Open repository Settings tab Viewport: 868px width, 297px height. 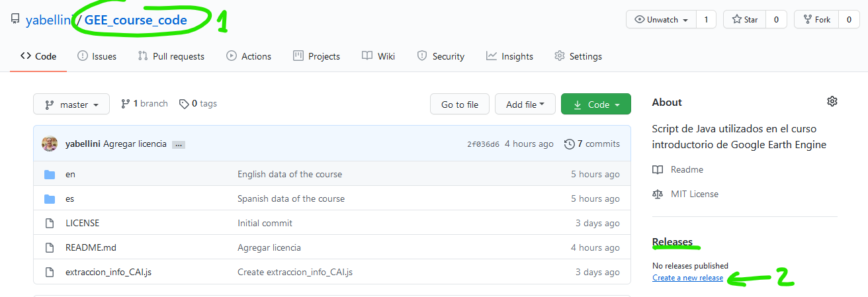tap(578, 56)
